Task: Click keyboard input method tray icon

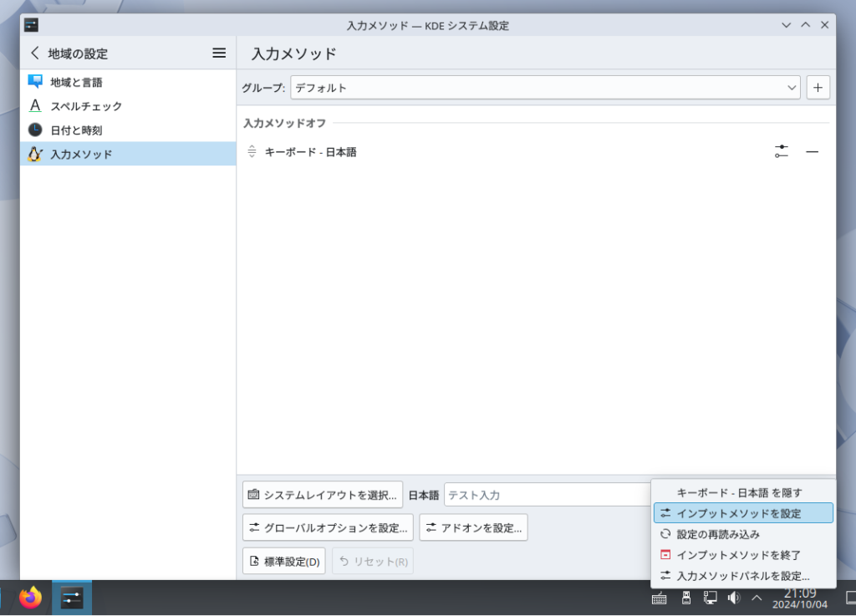Action: [659, 598]
